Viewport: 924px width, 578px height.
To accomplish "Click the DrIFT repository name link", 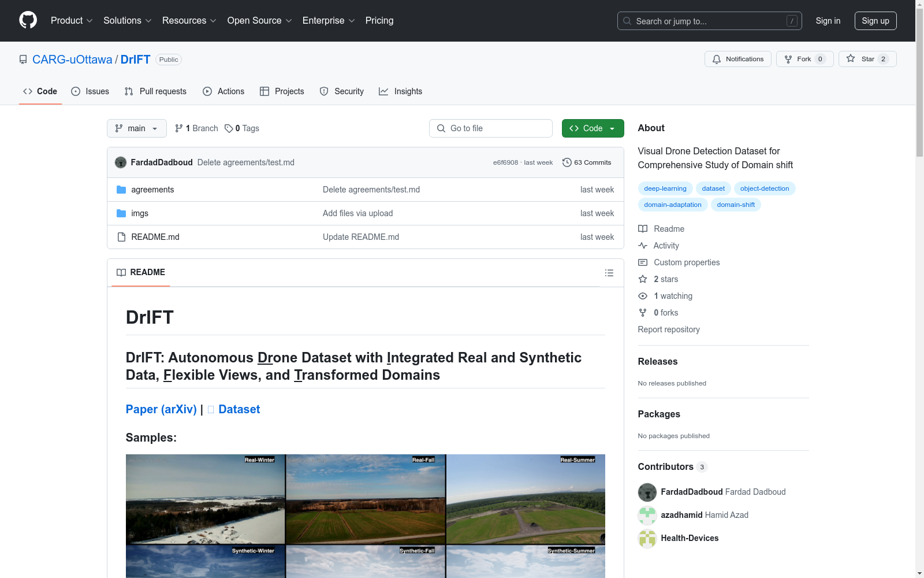I will [135, 60].
